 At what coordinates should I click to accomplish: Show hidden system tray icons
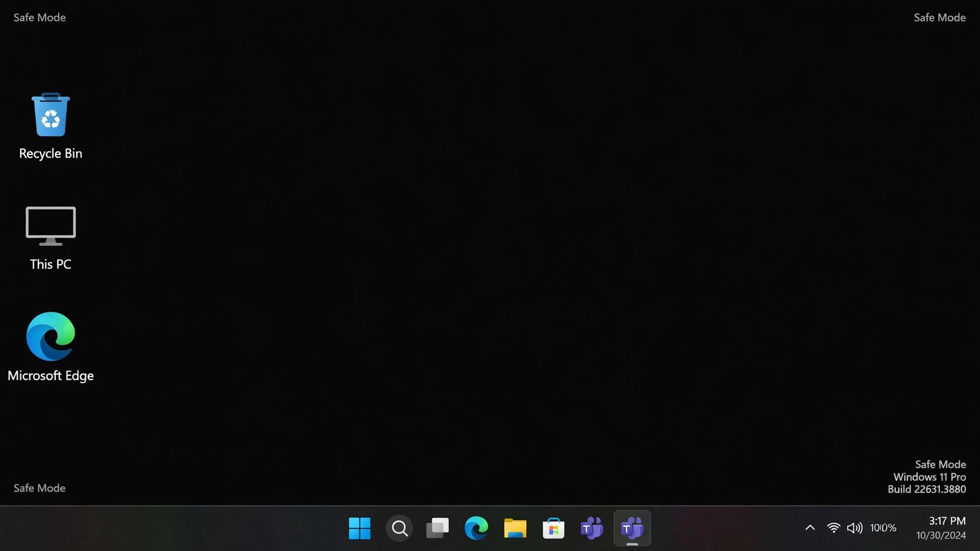[810, 528]
